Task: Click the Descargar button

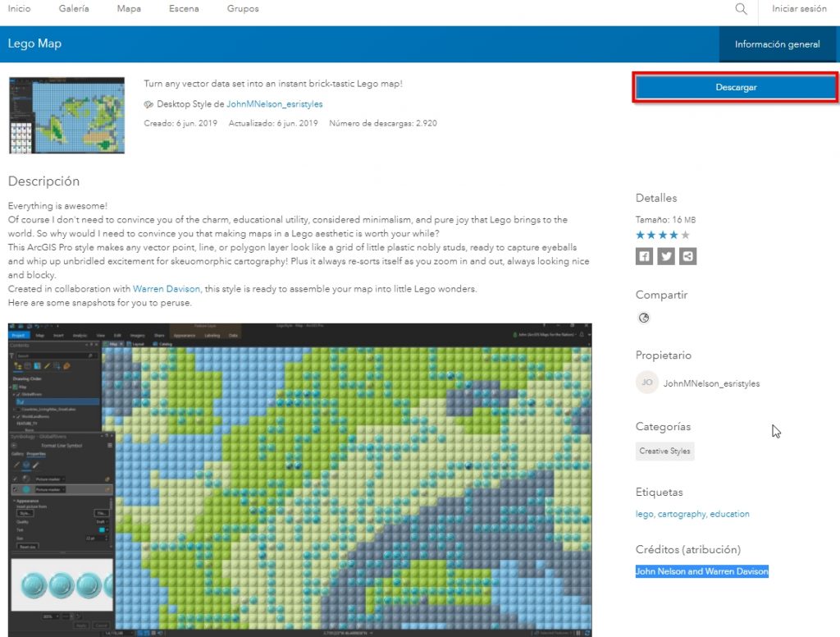Action: [x=736, y=87]
